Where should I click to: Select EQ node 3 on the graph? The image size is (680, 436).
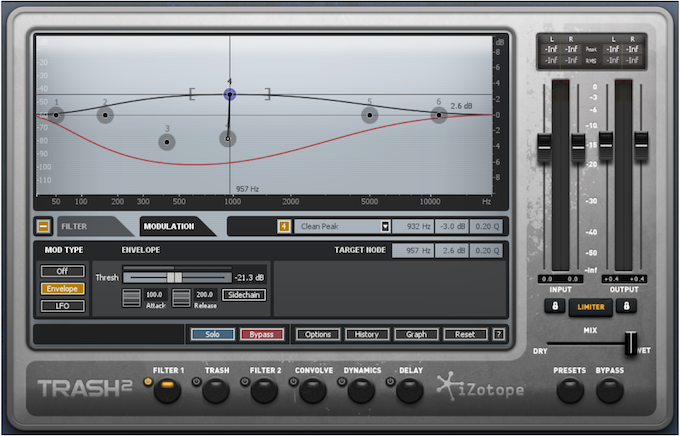pyautogui.click(x=167, y=142)
